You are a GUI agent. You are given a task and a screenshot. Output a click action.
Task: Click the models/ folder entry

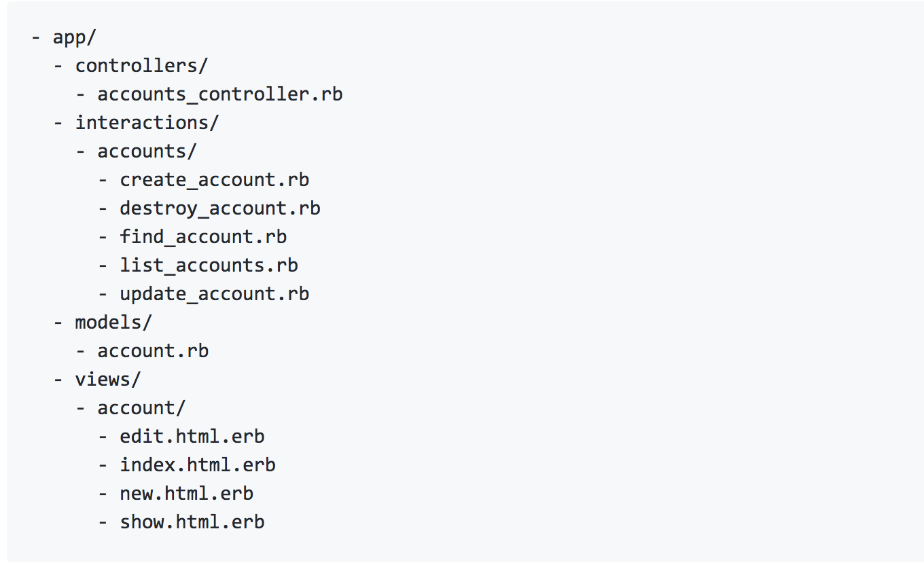(113, 323)
